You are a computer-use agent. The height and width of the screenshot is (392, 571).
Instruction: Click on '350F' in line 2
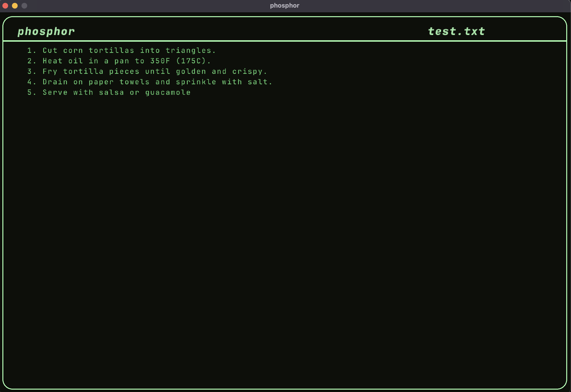(160, 61)
